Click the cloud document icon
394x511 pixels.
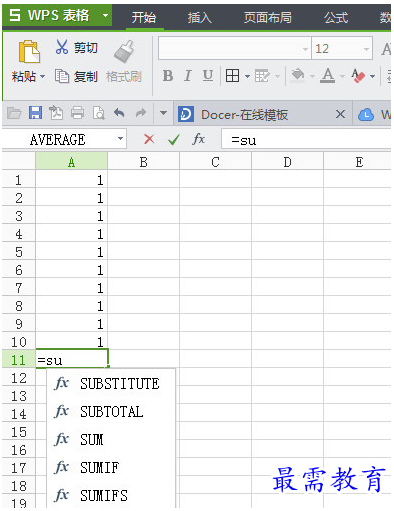click(x=366, y=115)
